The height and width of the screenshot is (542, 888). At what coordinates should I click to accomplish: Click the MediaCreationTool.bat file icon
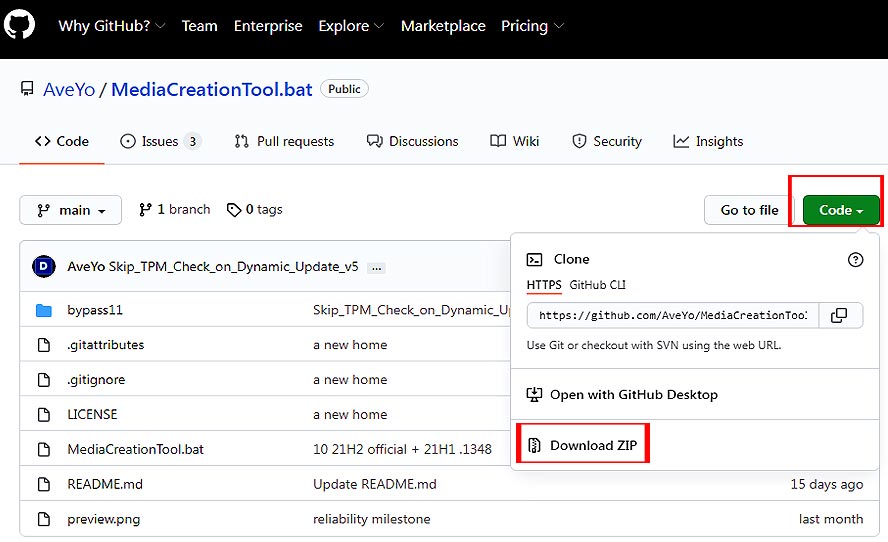click(x=44, y=449)
